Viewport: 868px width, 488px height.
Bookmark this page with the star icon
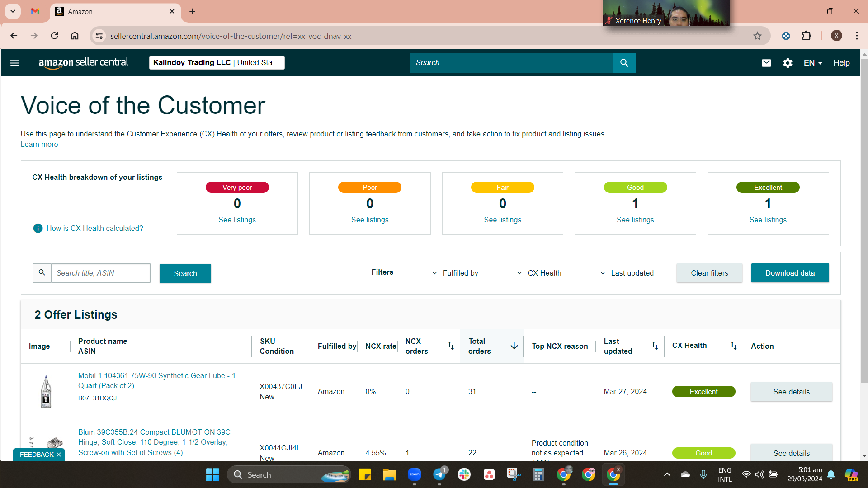[x=757, y=36]
